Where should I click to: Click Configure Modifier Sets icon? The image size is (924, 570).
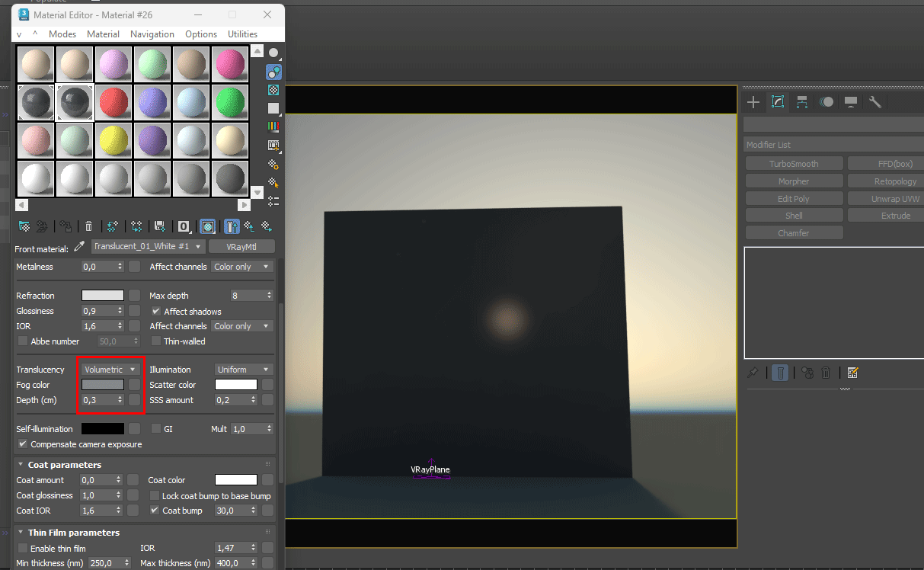852,373
